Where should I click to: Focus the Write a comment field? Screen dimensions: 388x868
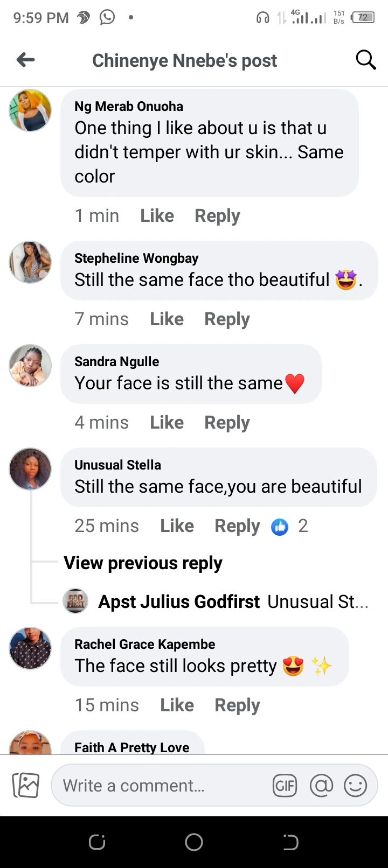[x=162, y=786]
